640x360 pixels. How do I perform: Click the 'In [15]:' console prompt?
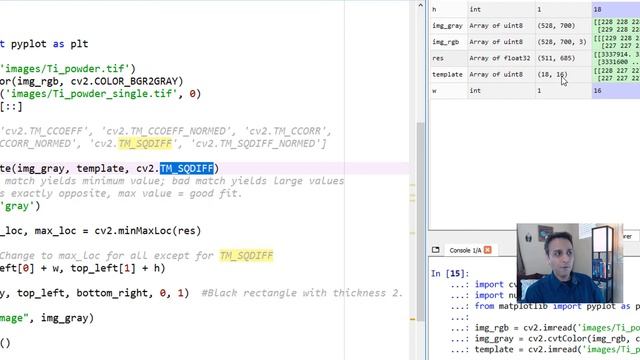[x=450, y=273]
